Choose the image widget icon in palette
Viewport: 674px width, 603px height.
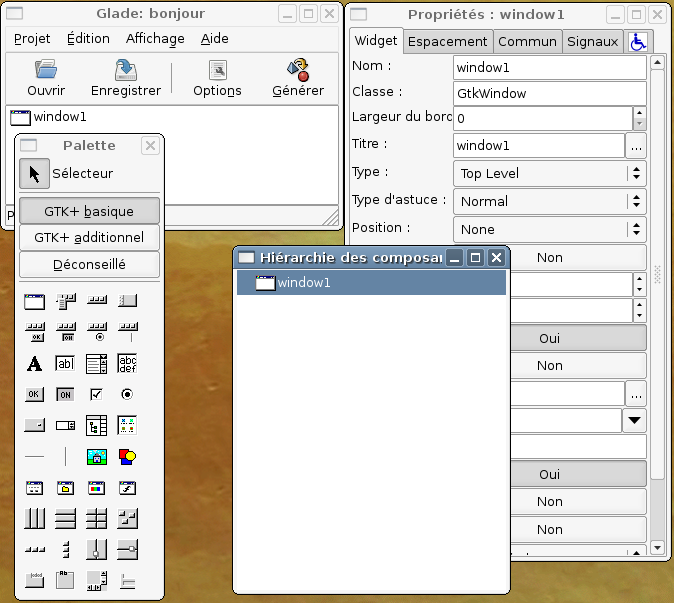tap(96, 457)
